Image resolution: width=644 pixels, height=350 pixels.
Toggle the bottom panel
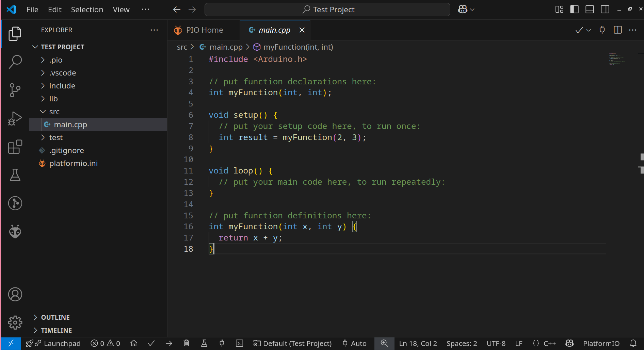click(590, 10)
